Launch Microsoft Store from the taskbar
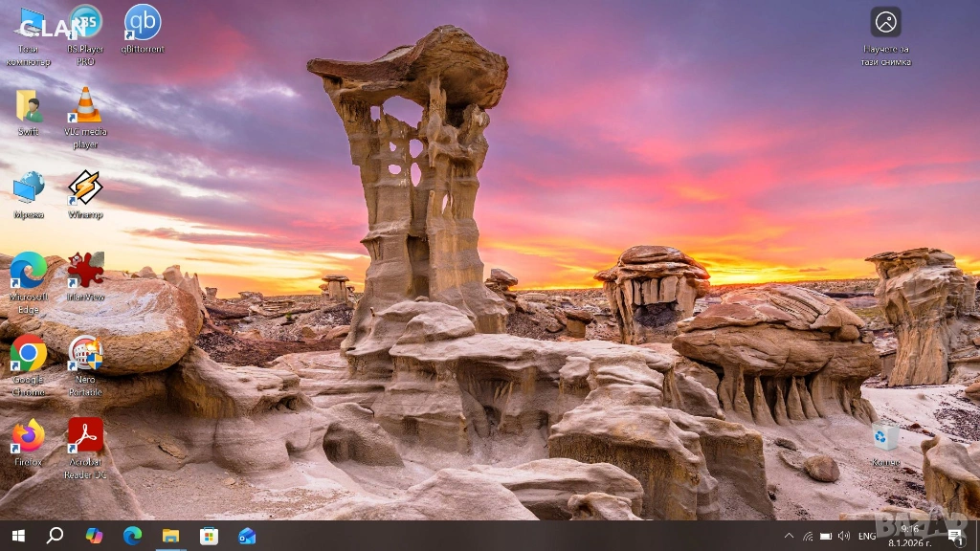 (x=209, y=536)
